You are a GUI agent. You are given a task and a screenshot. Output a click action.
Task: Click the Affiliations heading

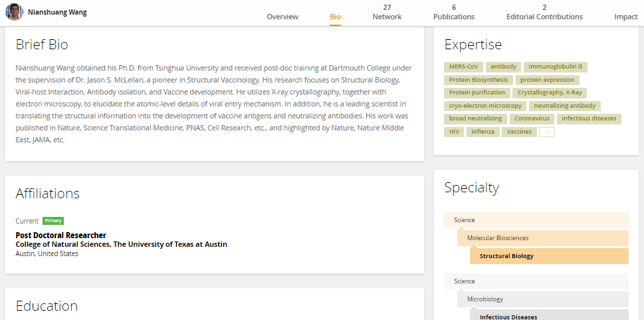(48, 194)
